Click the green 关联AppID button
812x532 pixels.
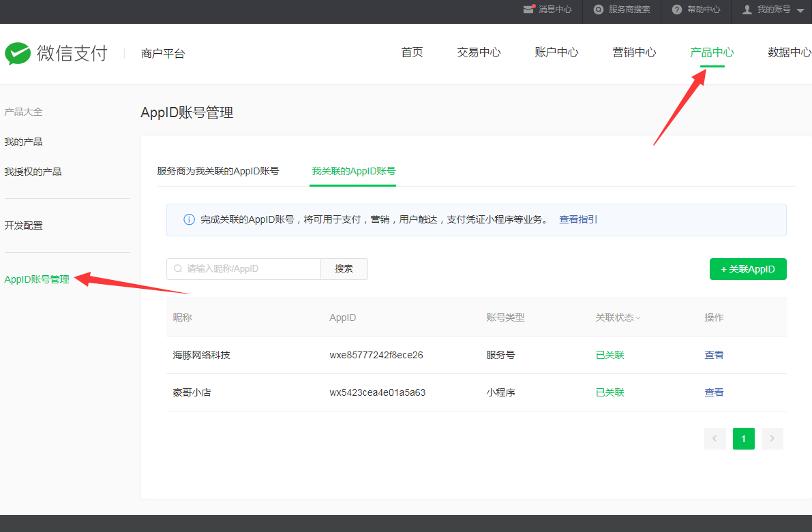tap(748, 269)
